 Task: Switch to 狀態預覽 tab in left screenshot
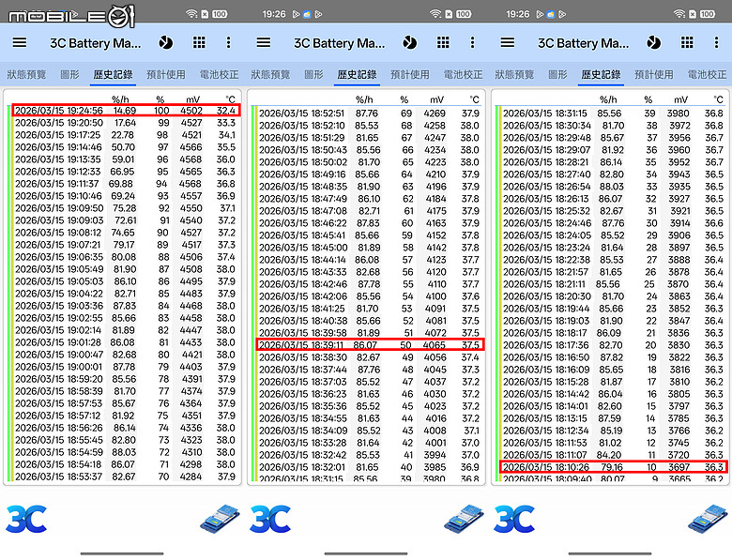[x=26, y=75]
